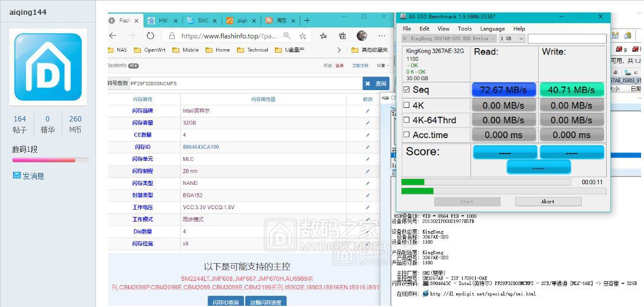644x307 pixels.
Task: Click pencil icon on the 20 nm row
Action: (x=367, y=171)
